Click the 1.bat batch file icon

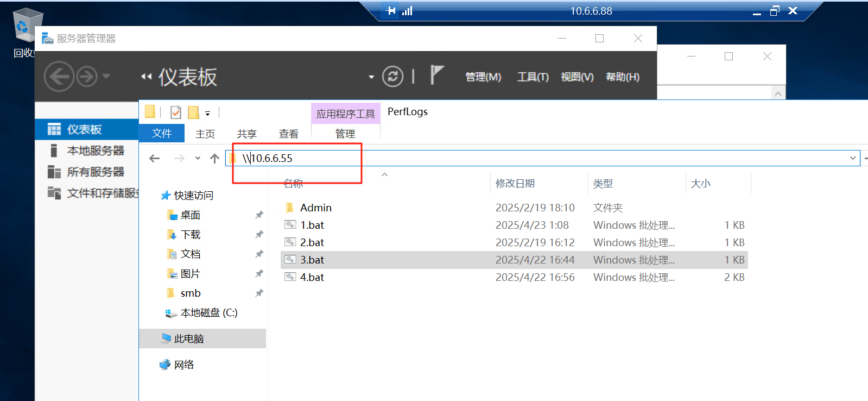(x=290, y=224)
